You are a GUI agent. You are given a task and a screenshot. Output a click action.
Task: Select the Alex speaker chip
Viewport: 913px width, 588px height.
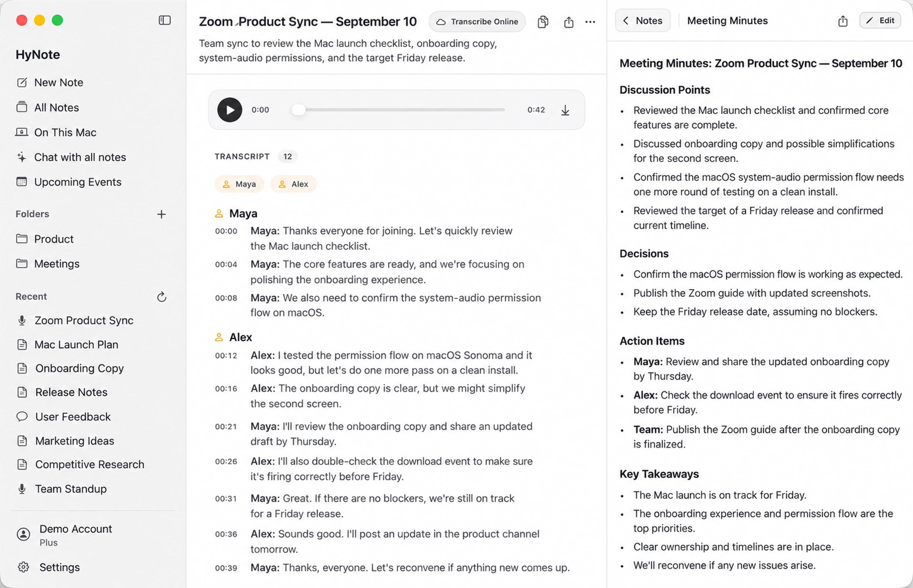coord(294,184)
